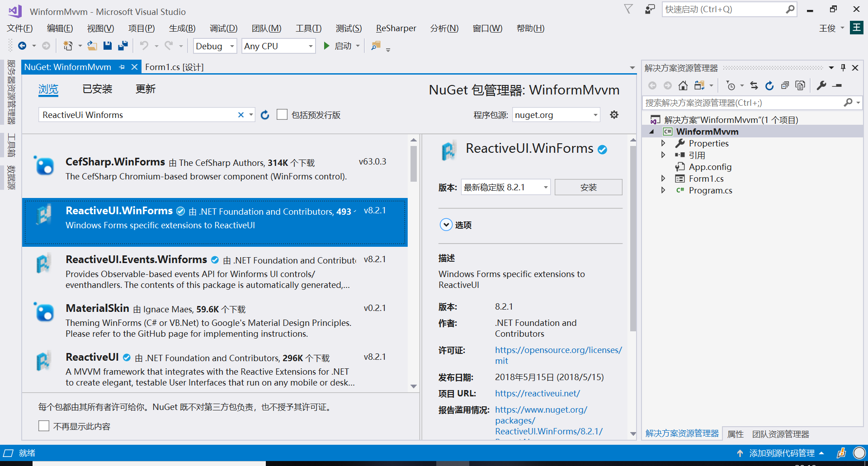Expand the options section chevron

[446, 225]
